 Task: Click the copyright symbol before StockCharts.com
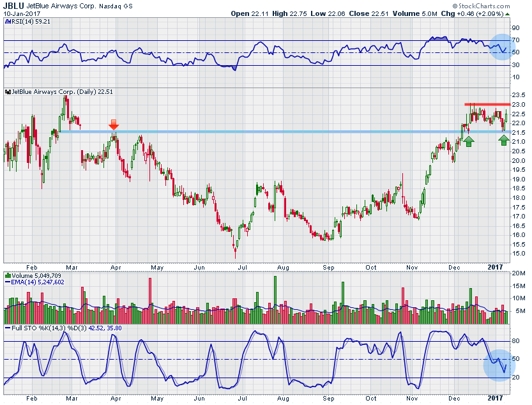tap(455, 6)
